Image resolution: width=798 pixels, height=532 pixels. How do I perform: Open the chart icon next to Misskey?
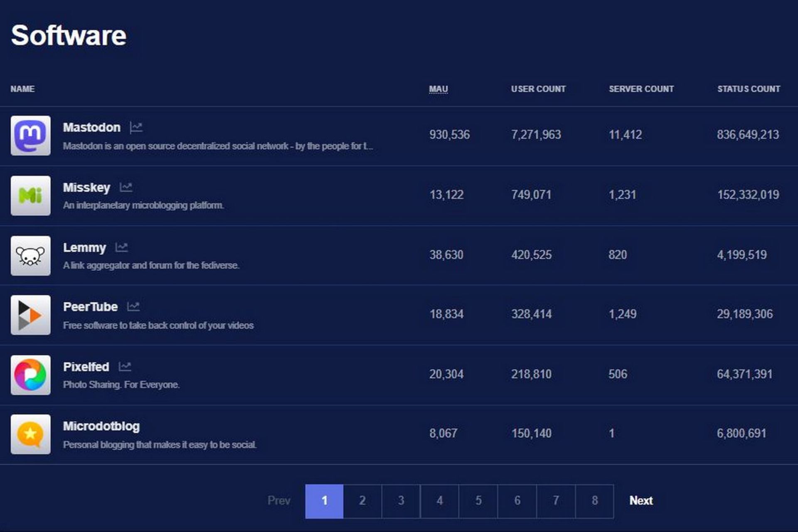click(126, 187)
